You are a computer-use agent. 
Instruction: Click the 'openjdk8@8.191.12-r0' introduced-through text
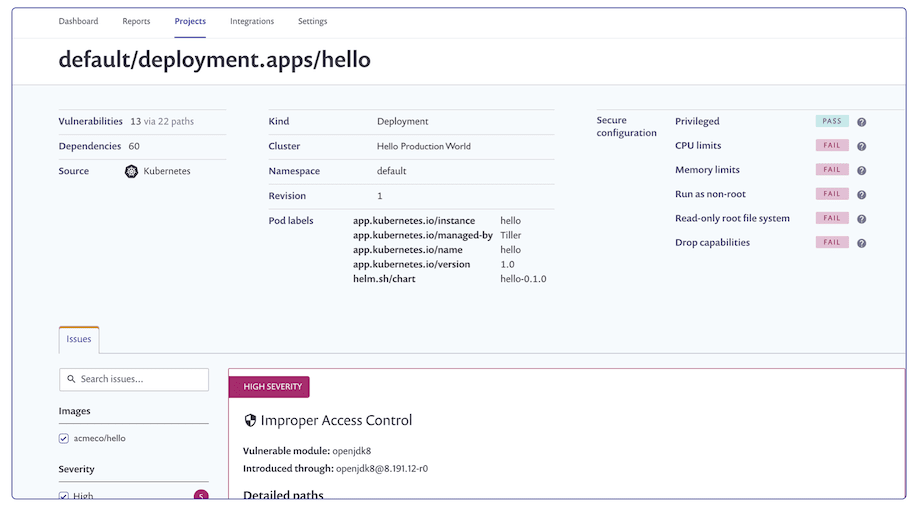[382, 469]
